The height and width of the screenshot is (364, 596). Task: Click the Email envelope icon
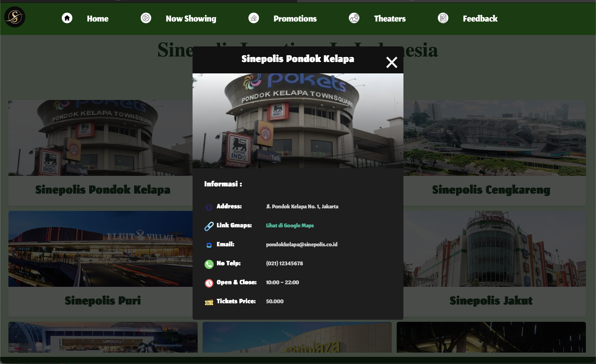tap(209, 245)
